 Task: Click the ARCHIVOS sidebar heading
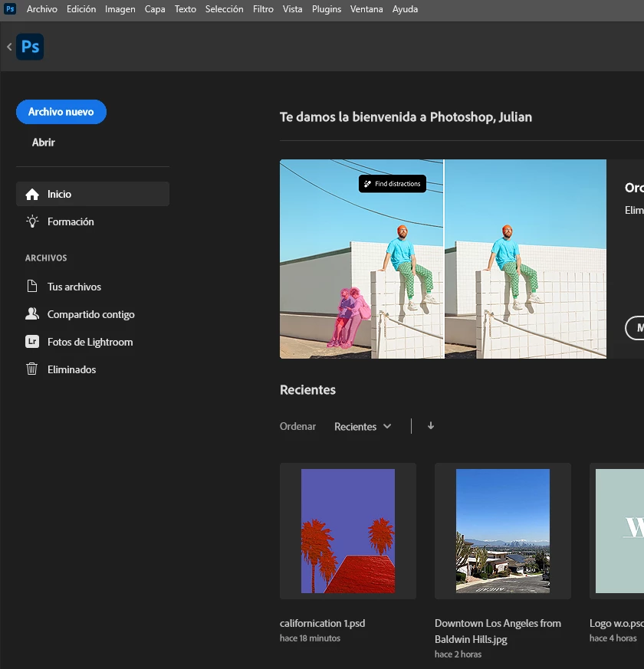[x=46, y=257]
